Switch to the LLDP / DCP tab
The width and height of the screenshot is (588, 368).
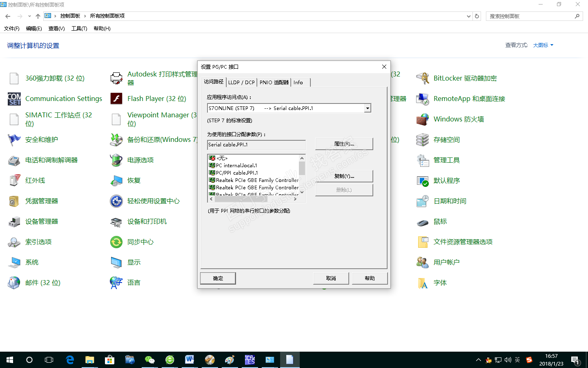coord(241,82)
